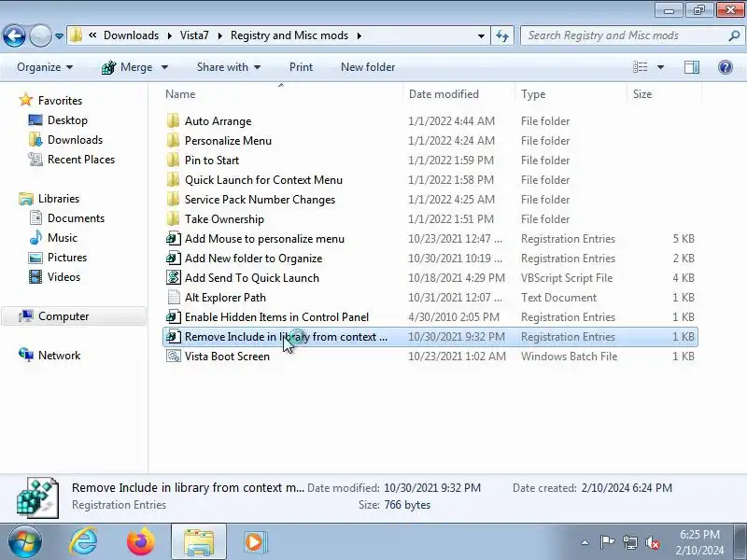This screenshot has width=747, height=560.
Task: Select Add New folder to Organize reg icon
Action: [x=173, y=259]
